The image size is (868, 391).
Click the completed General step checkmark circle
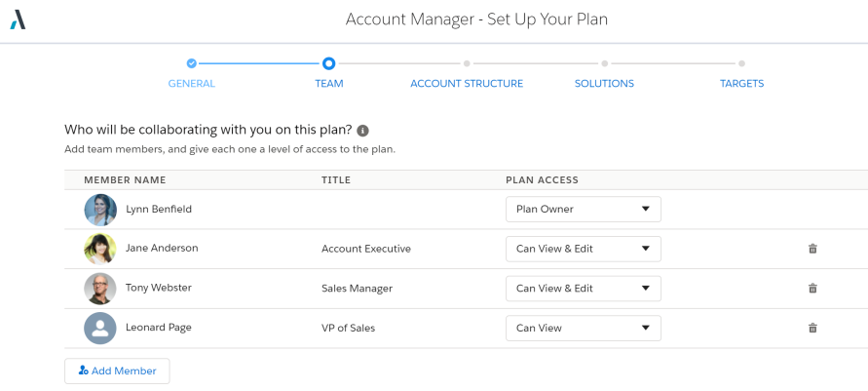coord(192,63)
